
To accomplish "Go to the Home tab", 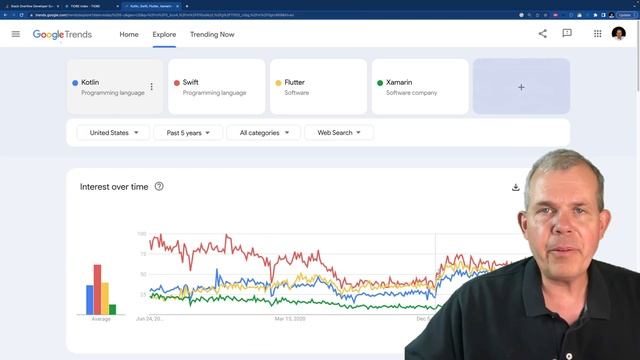I will click(129, 35).
